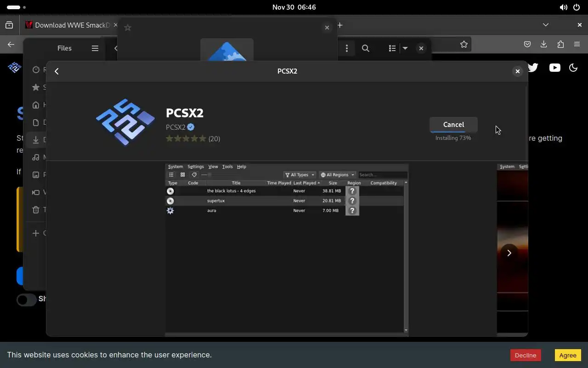Open the star ratings for PCSX2
This screenshot has height=368, width=588.
pyautogui.click(x=186, y=138)
